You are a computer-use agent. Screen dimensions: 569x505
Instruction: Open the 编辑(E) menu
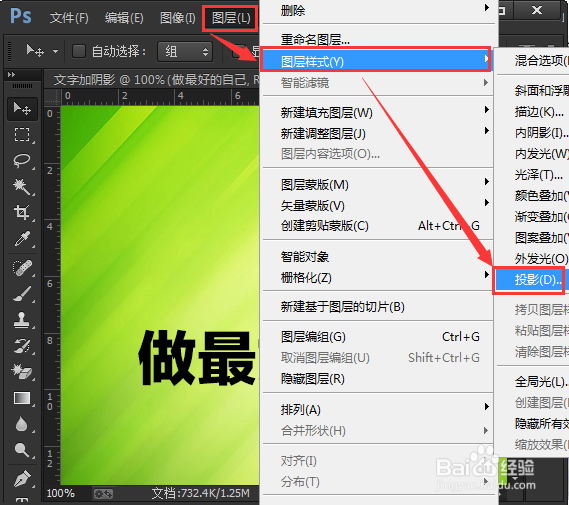124,17
